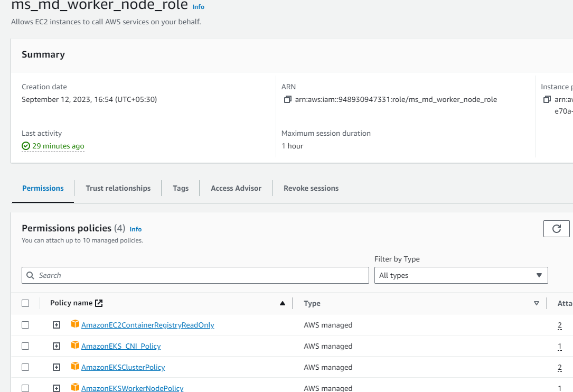Screen dimensions: 573x392
Task: Click the green check icon under Last activity
Action: [25, 146]
